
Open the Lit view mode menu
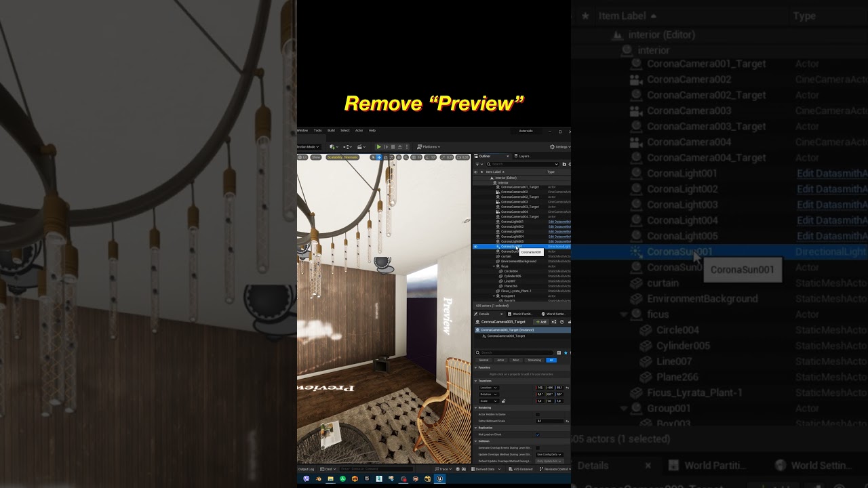pos(302,157)
